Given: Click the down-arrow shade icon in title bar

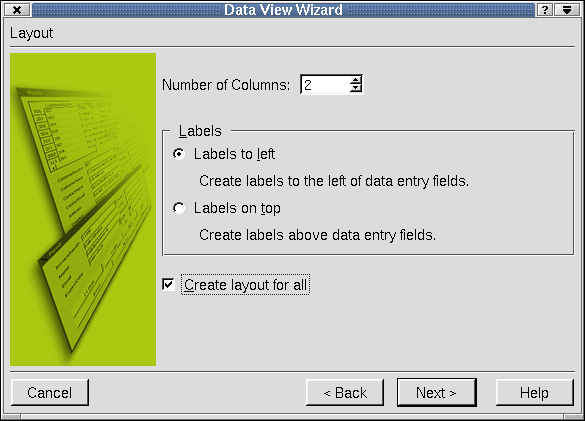Looking at the screenshot, I should pos(567,10).
